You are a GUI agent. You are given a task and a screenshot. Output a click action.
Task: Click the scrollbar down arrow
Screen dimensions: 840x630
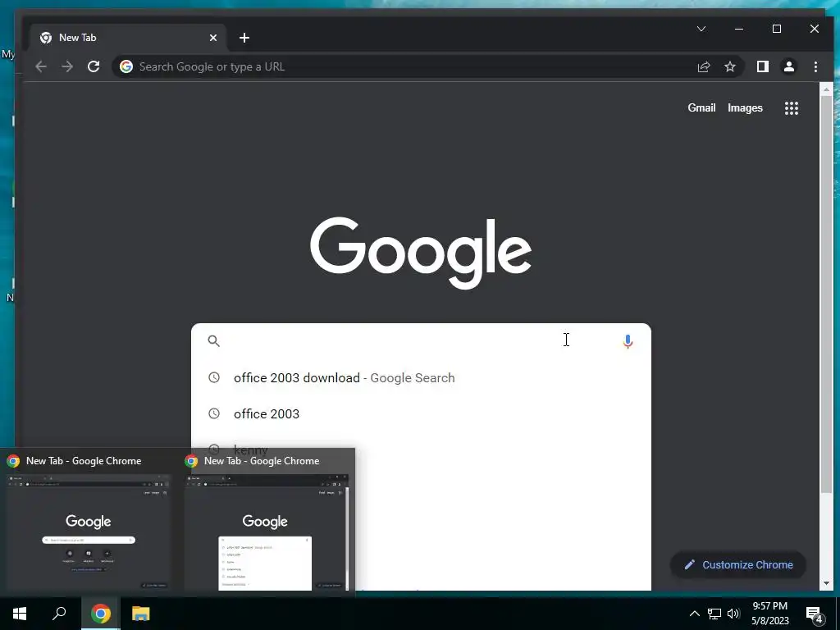(826, 583)
